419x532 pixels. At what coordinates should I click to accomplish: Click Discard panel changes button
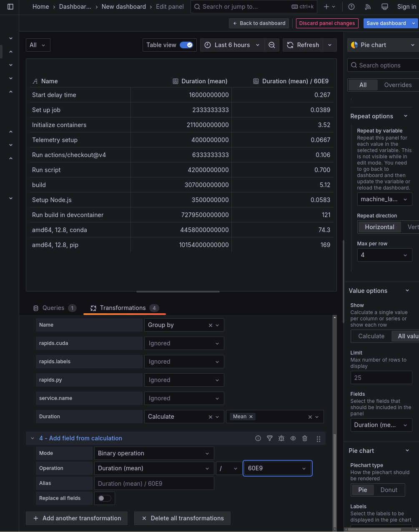click(x=327, y=23)
